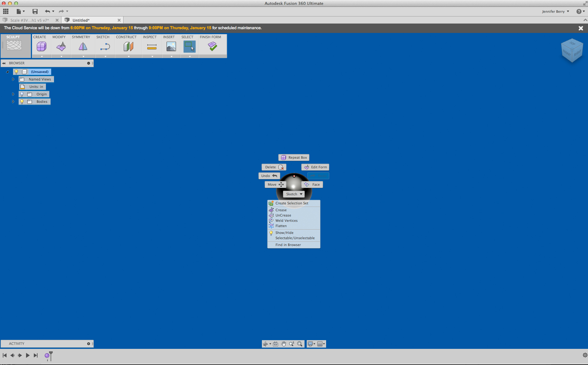Click the timeline Play button

click(x=28, y=355)
